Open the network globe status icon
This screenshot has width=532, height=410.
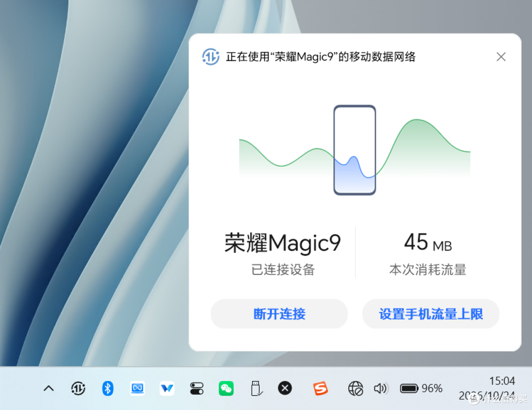356,388
